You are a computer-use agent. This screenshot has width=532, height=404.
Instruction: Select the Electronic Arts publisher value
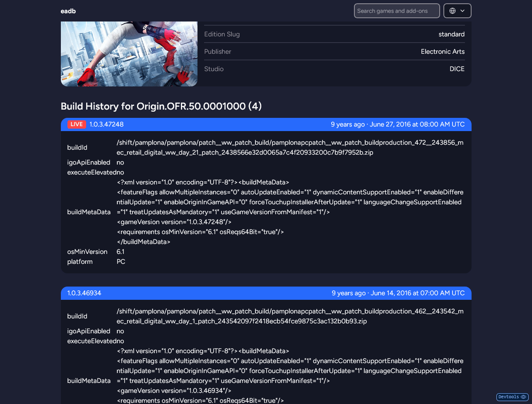point(443,52)
